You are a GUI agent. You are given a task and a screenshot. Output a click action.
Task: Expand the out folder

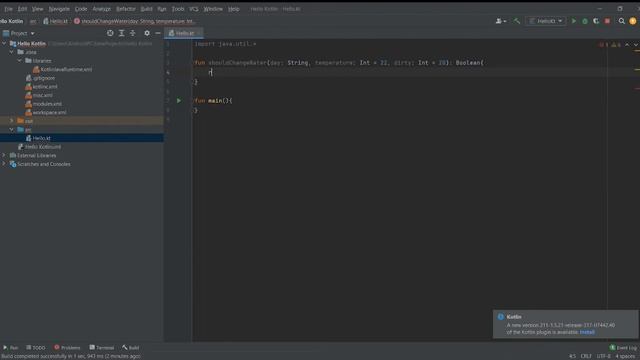(12, 121)
